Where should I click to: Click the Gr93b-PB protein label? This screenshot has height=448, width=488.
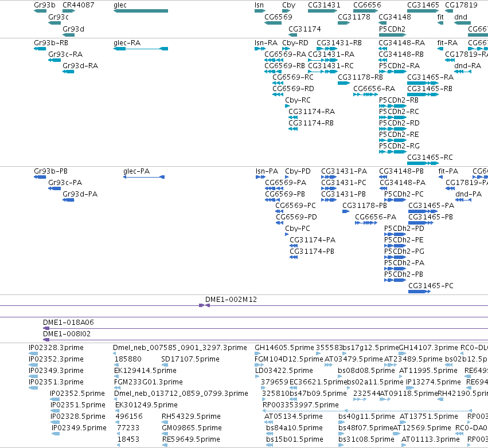point(50,171)
